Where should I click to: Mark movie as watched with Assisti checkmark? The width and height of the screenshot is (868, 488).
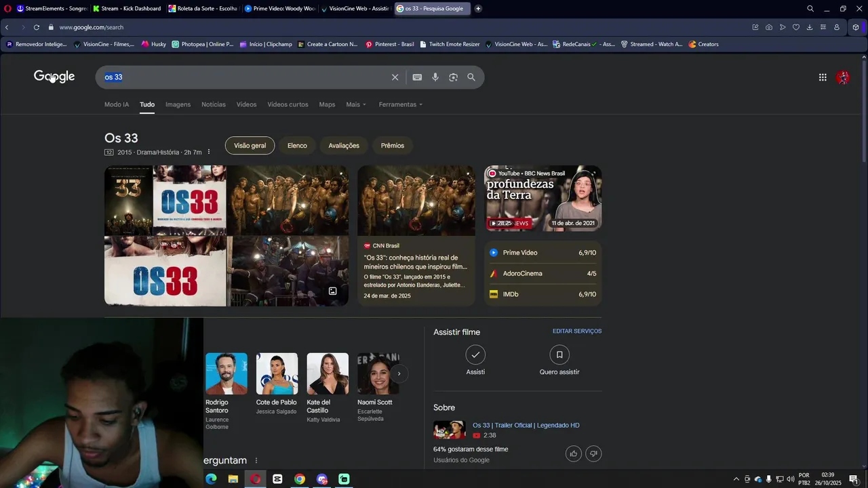point(475,354)
